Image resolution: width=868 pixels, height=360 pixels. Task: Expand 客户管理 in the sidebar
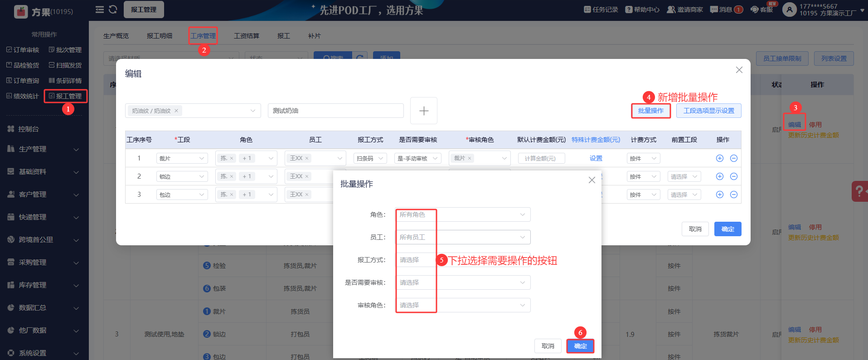pos(44,195)
